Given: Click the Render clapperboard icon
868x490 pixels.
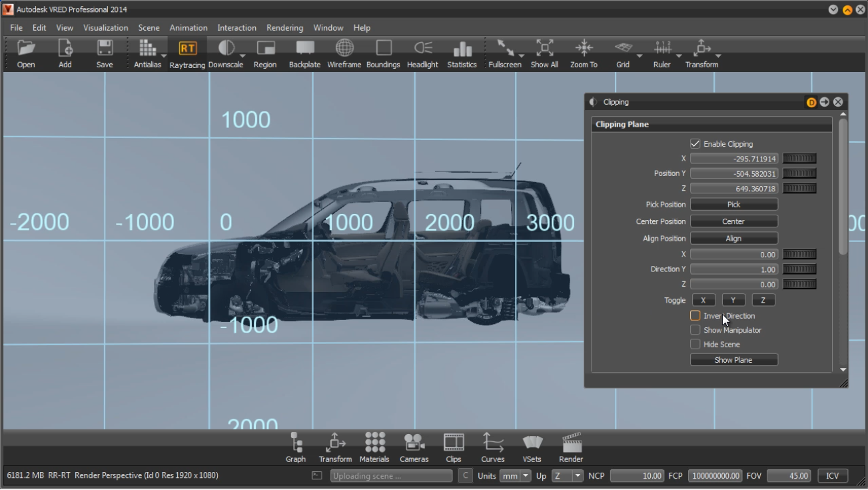Looking at the screenshot, I should click(x=571, y=443).
